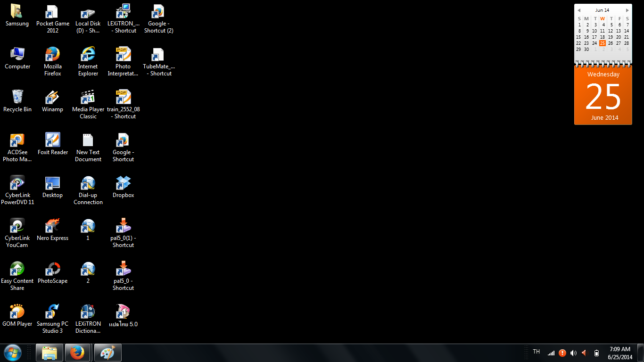Screen dimensions: 644x362
Task: Go to previous month in calendar gadget
Action: tap(579, 10)
